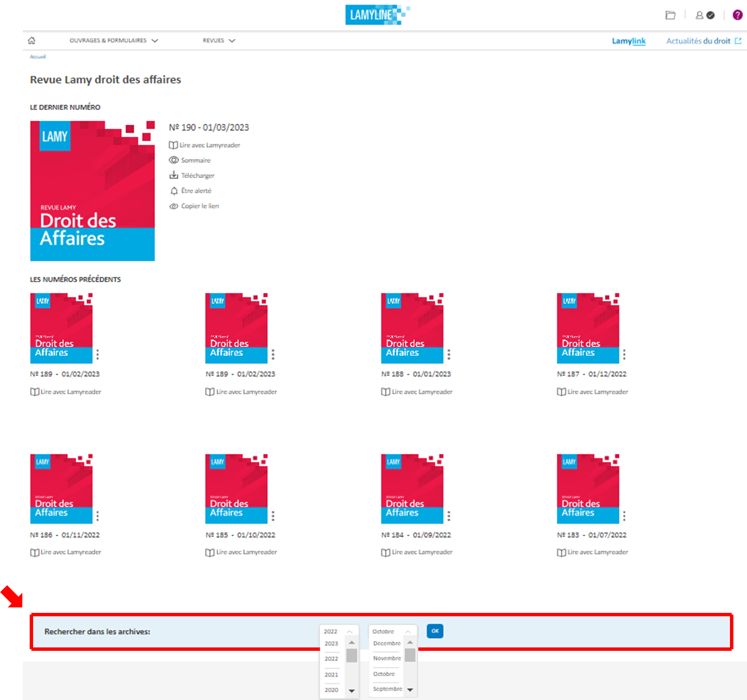
Task: Open three-dot menu for issue Nº 188
Action: [449, 354]
